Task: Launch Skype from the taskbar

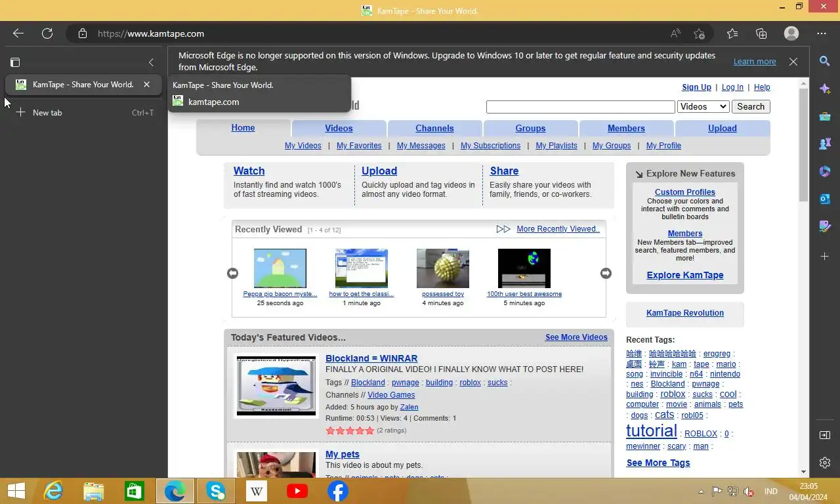Action: click(216, 491)
